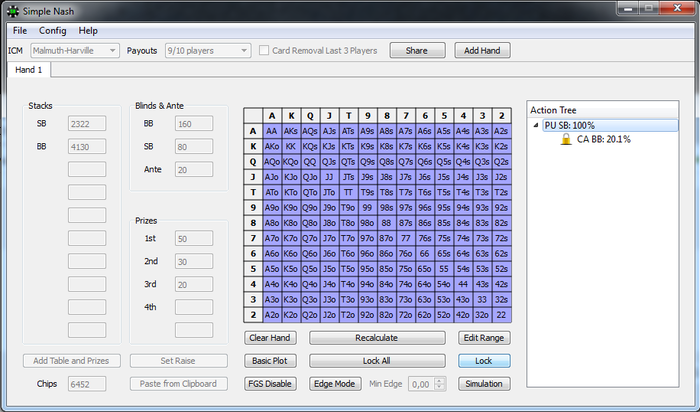Click the Simulation button
Viewport: 700px width, 412px height.
[x=483, y=384]
